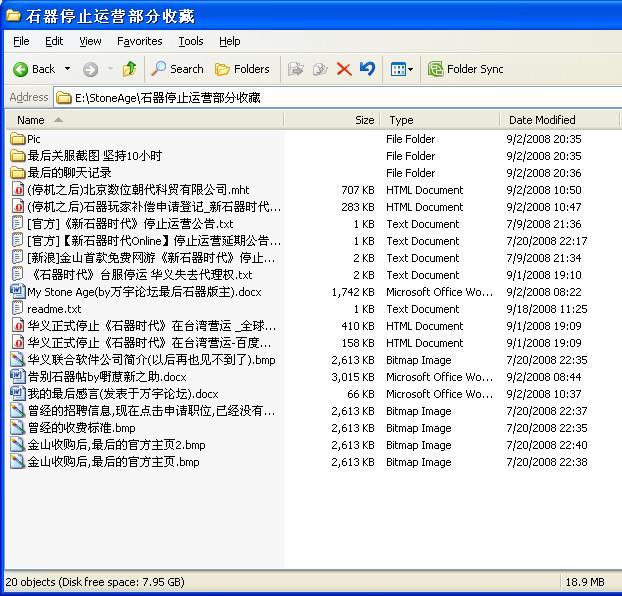
Task: Click the Copy To toolbar icon
Action: click(320, 69)
